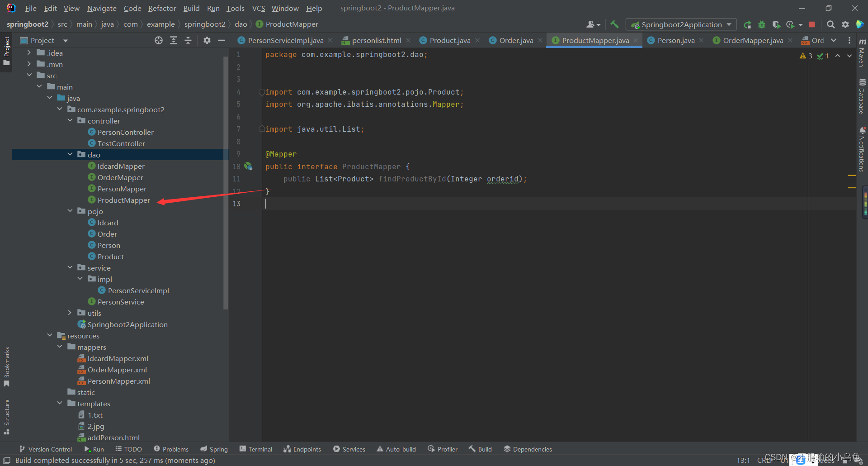Click the Run with Coverage icon

[x=776, y=24]
